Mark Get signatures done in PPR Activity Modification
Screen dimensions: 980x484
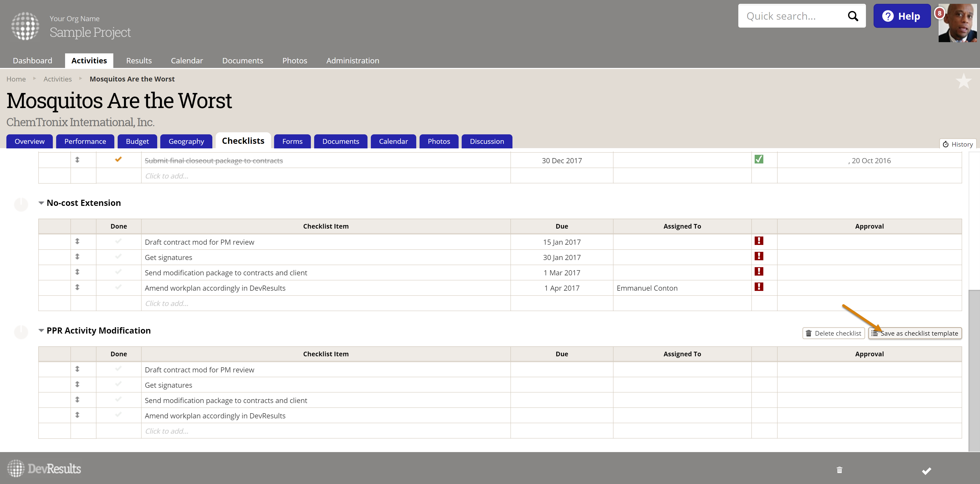(118, 384)
